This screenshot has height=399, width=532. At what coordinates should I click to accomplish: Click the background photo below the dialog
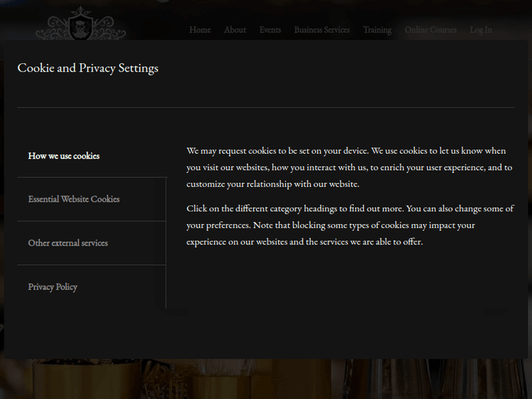pyautogui.click(x=266, y=379)
